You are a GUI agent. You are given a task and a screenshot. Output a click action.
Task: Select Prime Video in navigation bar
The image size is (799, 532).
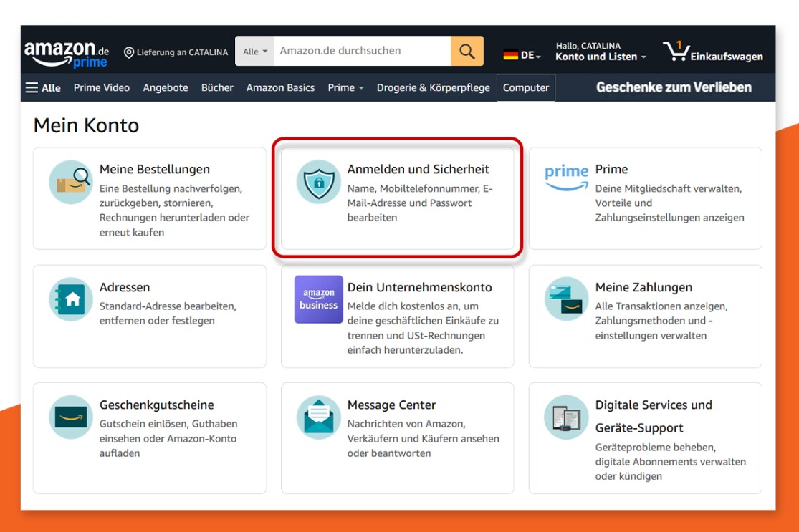pos(102,87)
